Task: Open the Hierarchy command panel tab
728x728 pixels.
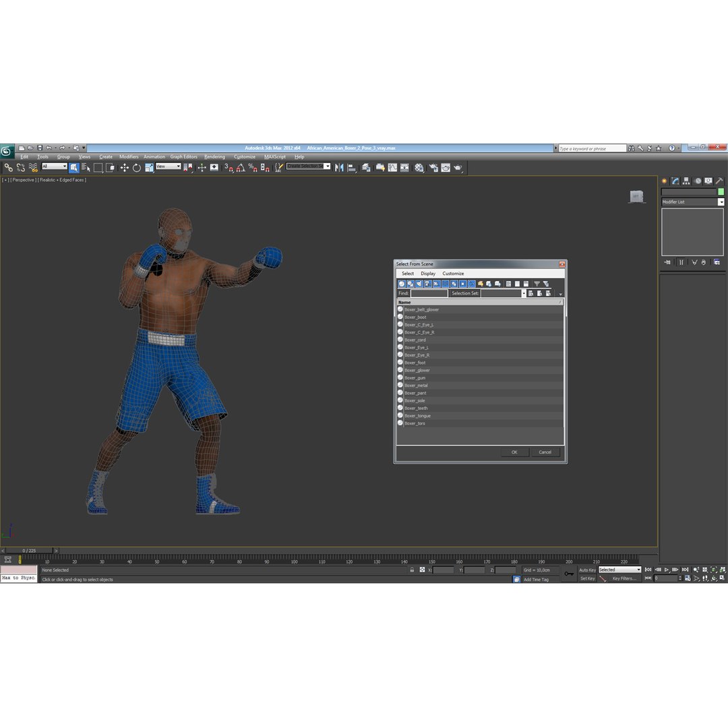Action: click(x=686, y=181)
